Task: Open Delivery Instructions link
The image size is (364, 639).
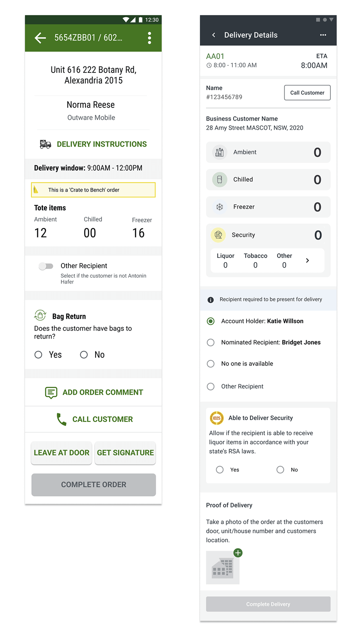Action: tap(101, 144)
